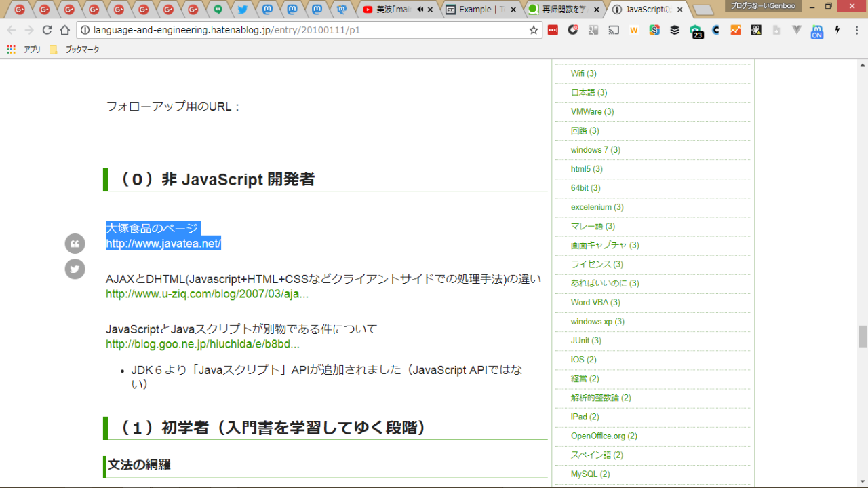Screen dimensions: 868x488
Task: View site information icon in address bar
Action: point(85,30)
